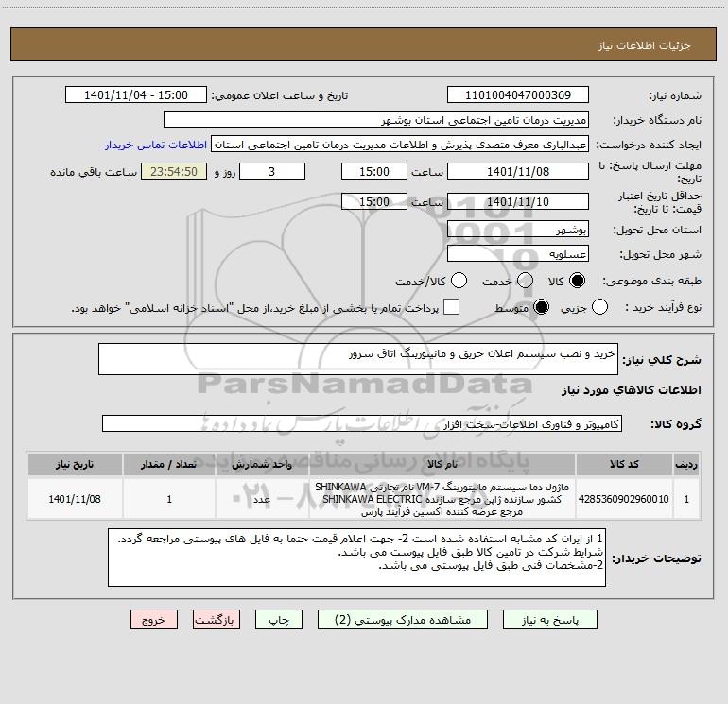728x704 pixels.
Task: Click the response deadline time 15:00 field
Action: [x=374, y=171]
